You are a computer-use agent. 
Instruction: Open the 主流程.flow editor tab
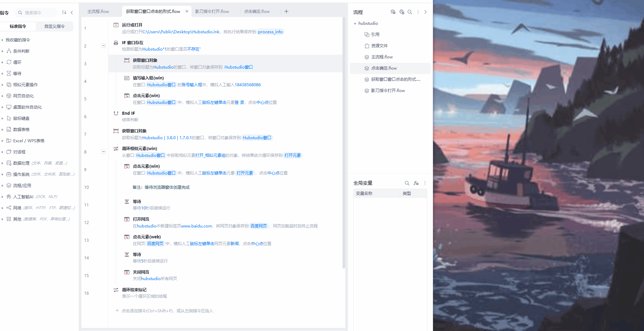[98, 12]
